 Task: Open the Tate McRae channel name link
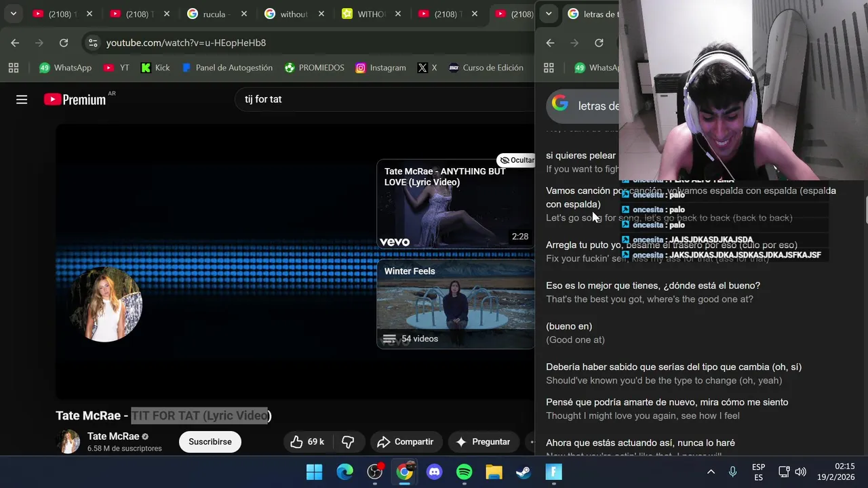(113, 436)
